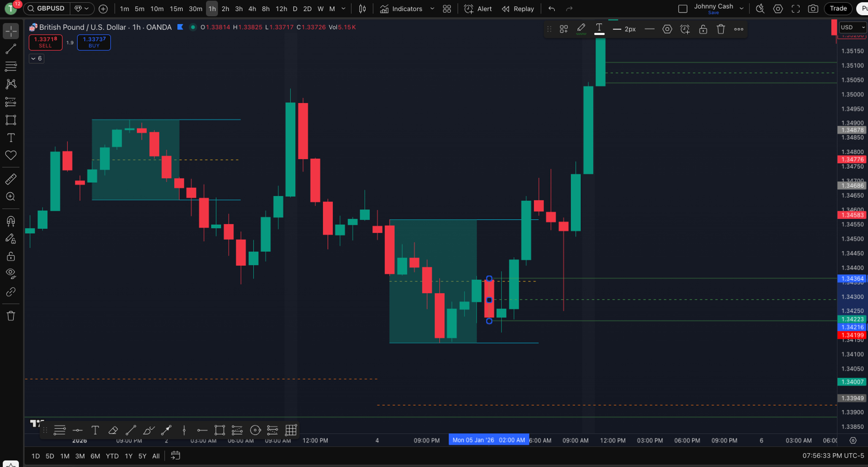The image size is (868, 467).
Task: Take a chart snapshot with camera icon
Action: (813, 9)
